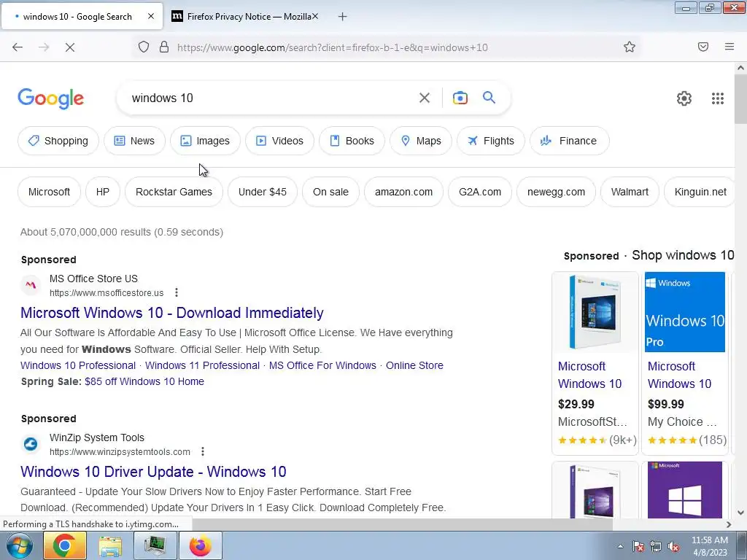Open the network tray icon
This screenshot has height=560, width=747.
(656, 547)
